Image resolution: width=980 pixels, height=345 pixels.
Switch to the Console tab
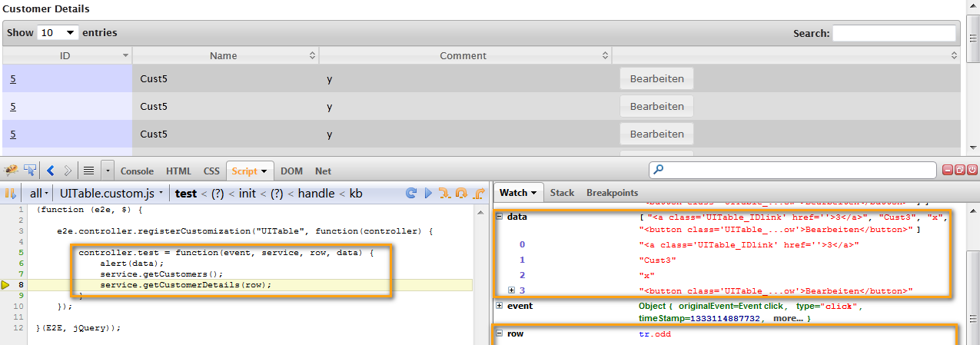coord(137,171)
